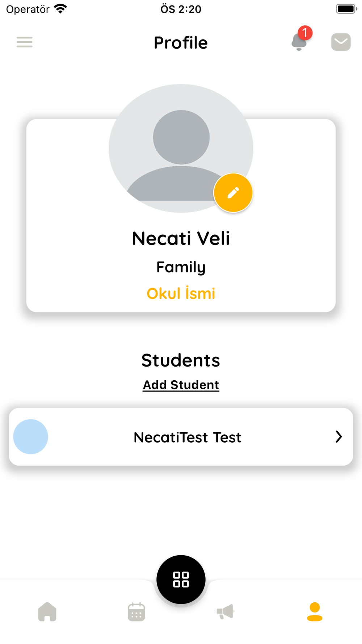Click the Add Student link

click(x=181, y=385)
